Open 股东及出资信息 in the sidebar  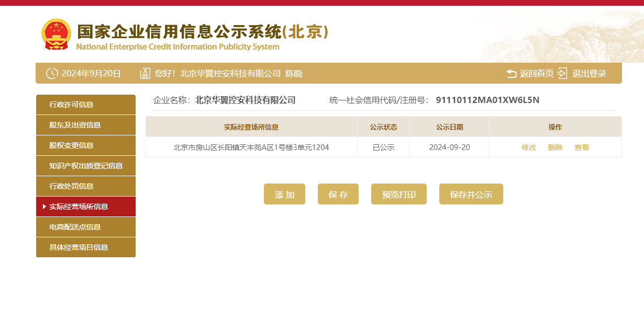pos(86,125)
